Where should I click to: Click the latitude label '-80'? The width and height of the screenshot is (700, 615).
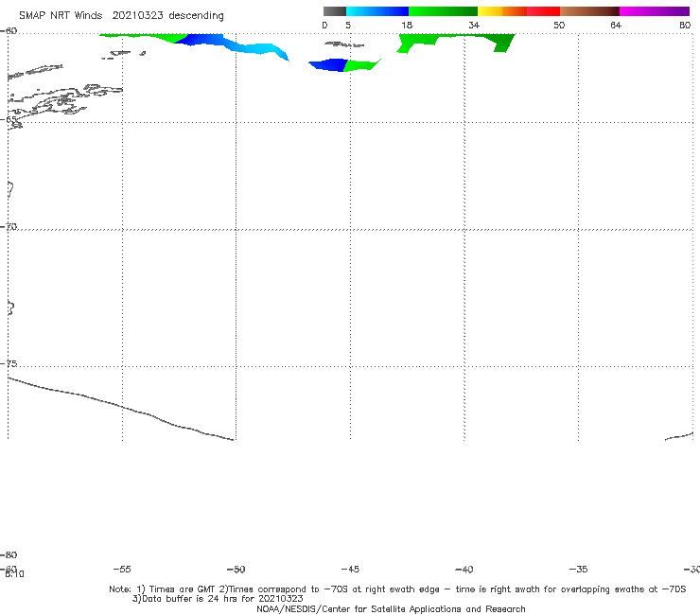pos(9,554)
